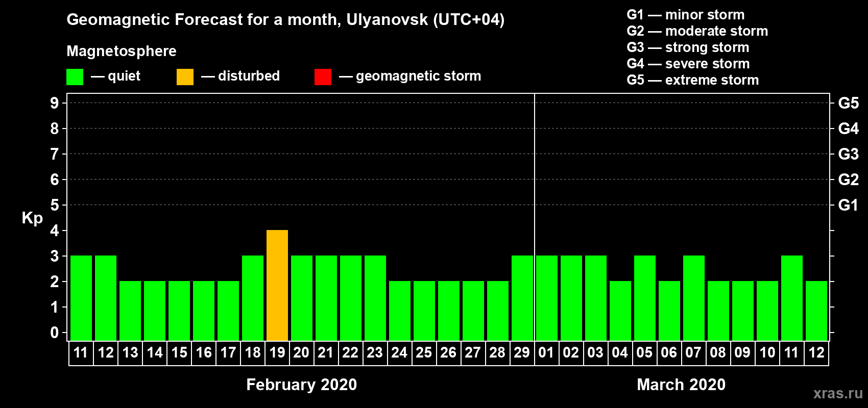Click the G4 right-axis label
The width and height of the screenshot is (868, 408).
click(849, 129)
